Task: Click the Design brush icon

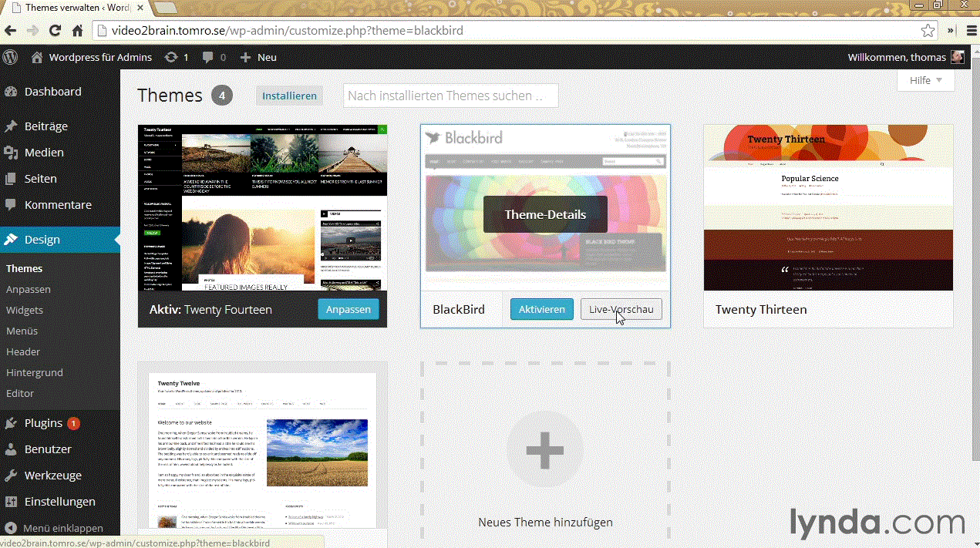Action: coord(11,240)
